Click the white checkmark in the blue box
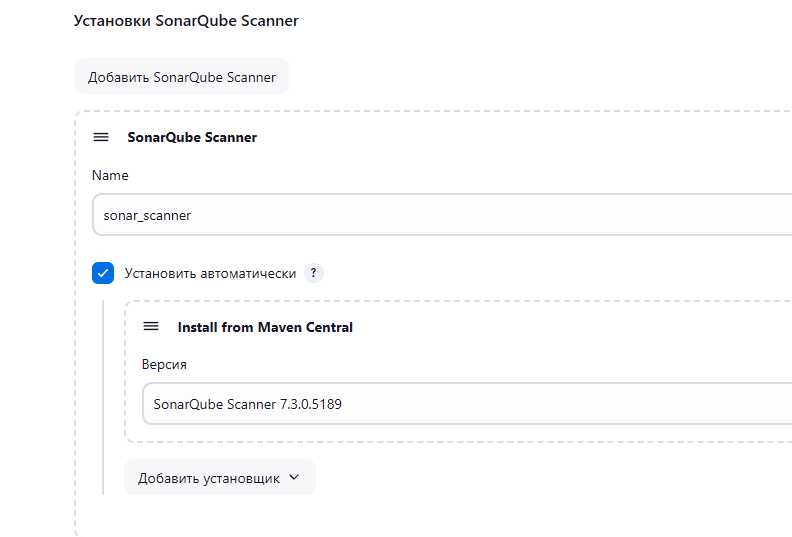The width and height of the screenshot is (792, 537). tap(103, 273)
